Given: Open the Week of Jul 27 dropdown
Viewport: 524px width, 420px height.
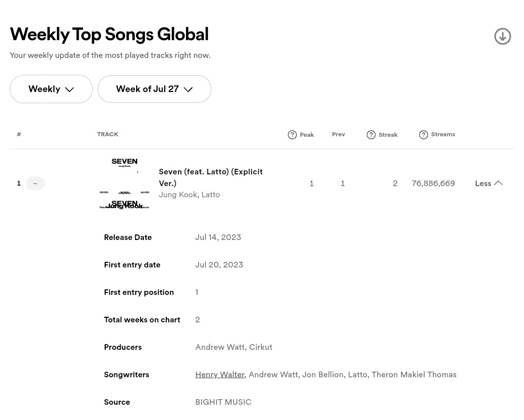Looking at the screenshot, I should click(155, 89).
